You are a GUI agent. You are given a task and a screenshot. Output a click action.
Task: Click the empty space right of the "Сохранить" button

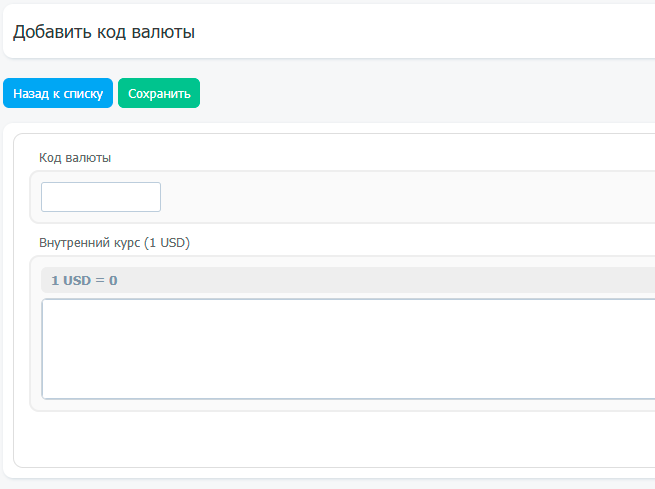point(420,93)
